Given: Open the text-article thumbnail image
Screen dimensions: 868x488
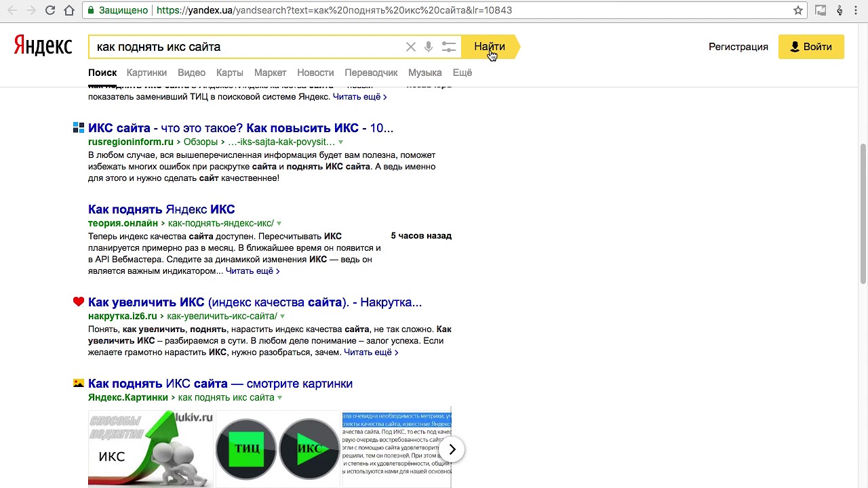Looking at the screenshot, I should [397, 449].
